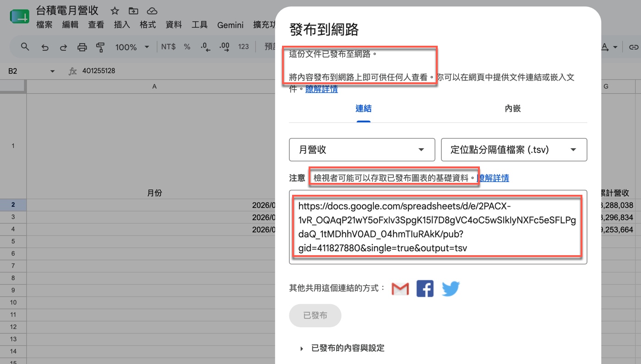Image resolution: width=641 pixels, height=364 pixels.
Task: Click the search magnifier in toolbar
Action: tap(25, 47)
